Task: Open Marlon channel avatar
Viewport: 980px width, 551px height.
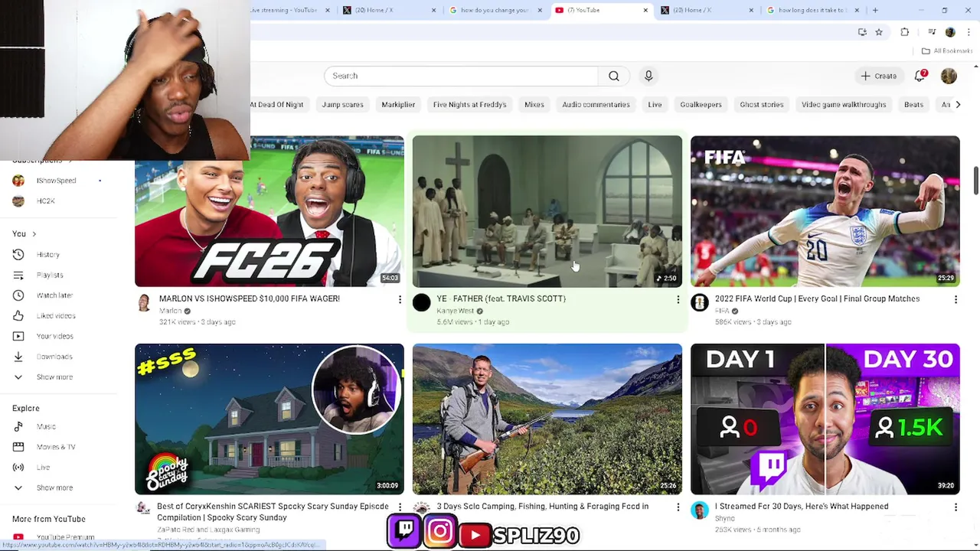Action: 143,302
